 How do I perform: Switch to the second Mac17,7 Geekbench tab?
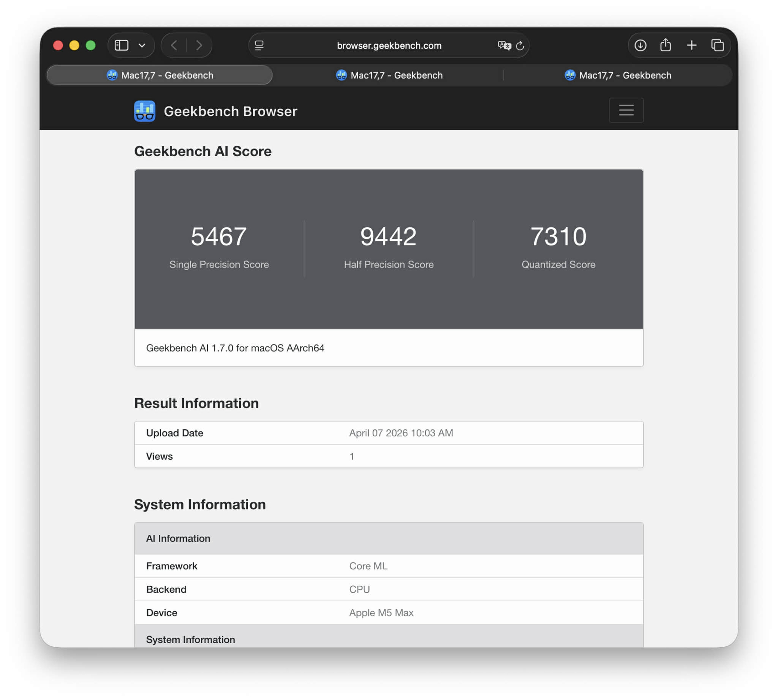389,75
